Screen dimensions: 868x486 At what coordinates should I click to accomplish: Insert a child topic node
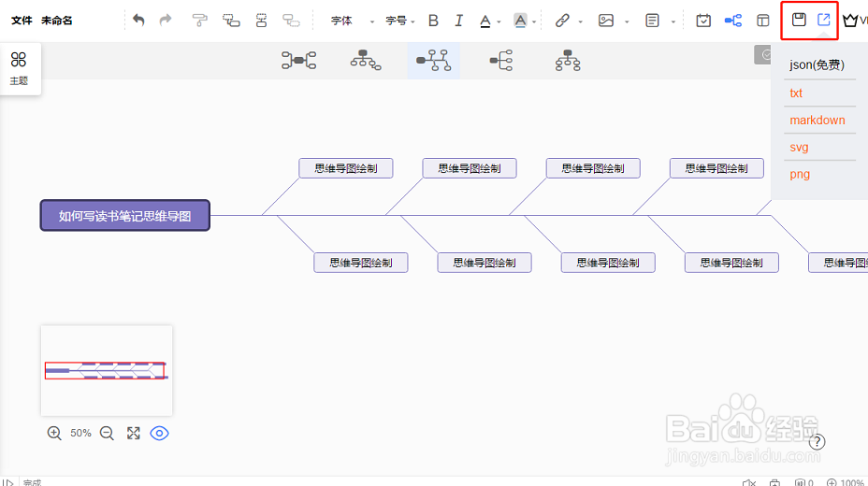click(231, 21)
